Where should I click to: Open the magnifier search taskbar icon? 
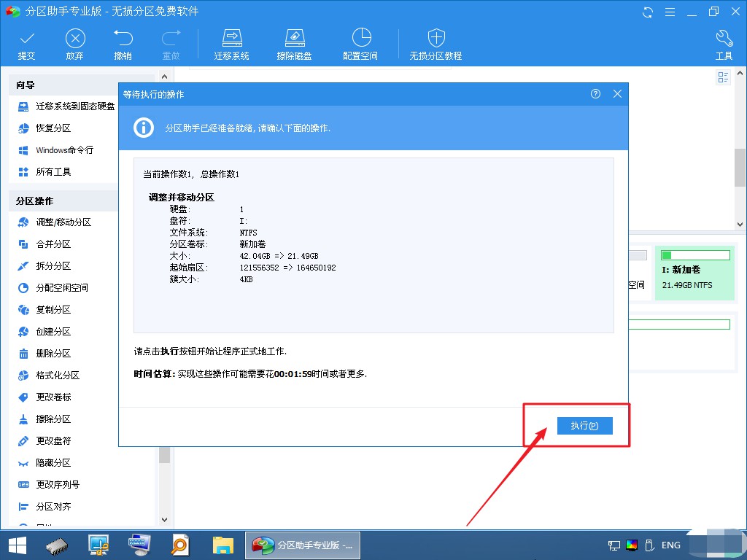click(180, 545)
